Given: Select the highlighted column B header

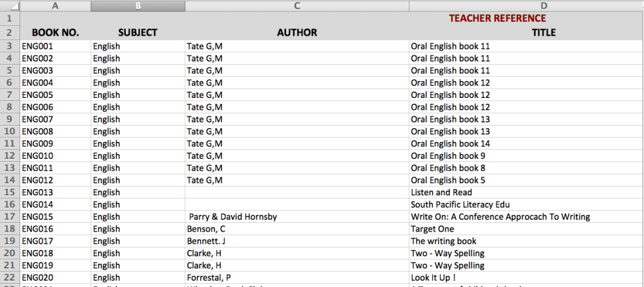Looking at the screenshot, I should 138,6.
